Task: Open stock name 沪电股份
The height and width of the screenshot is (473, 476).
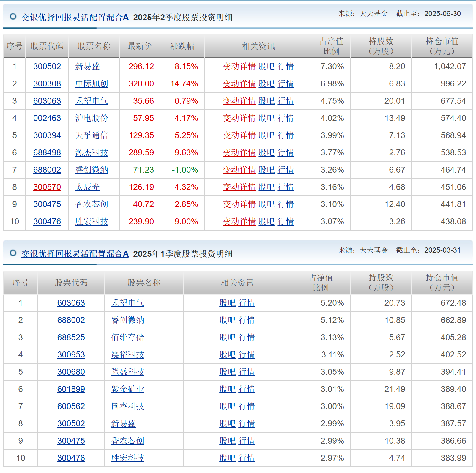Action: coord(92,118)
